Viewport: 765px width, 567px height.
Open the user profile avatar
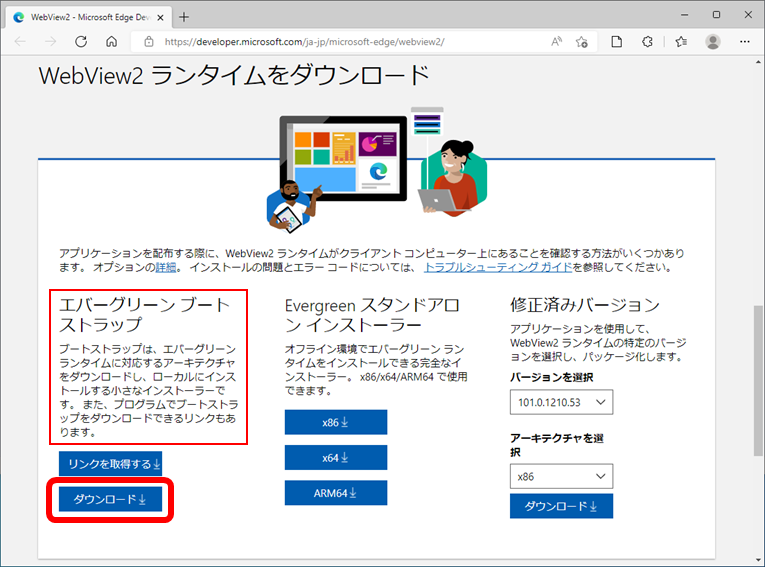click(713, 42)
